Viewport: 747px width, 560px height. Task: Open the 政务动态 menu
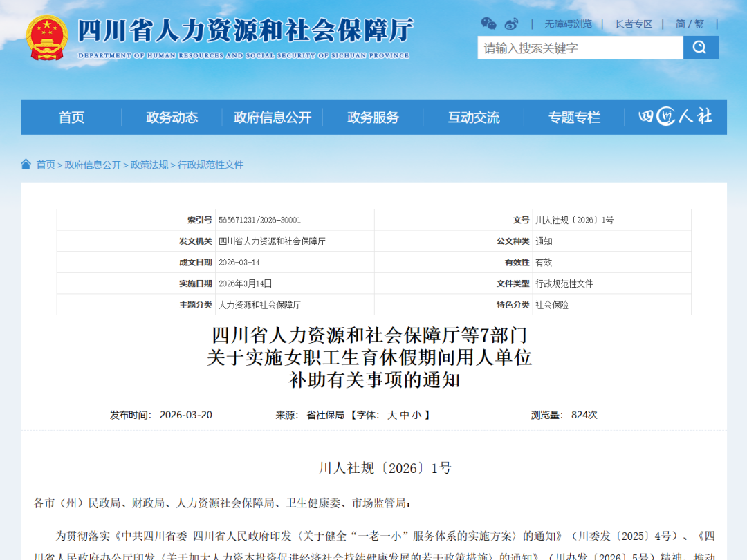pos(172,118)
